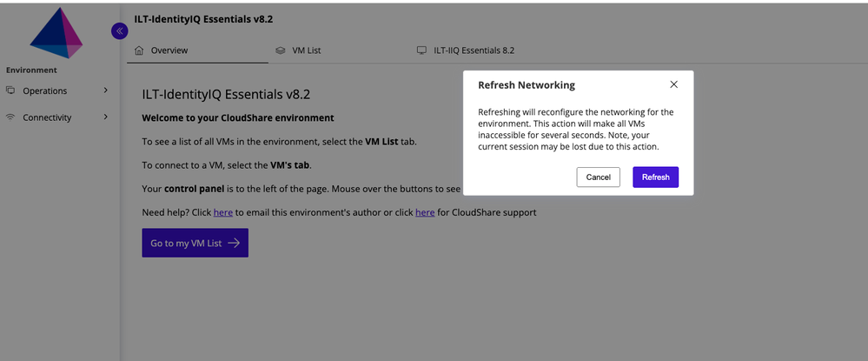Viewport: 868px width, 361px height.
Task: Follow the 'here' link to email the author
Action: pos(223,212)
